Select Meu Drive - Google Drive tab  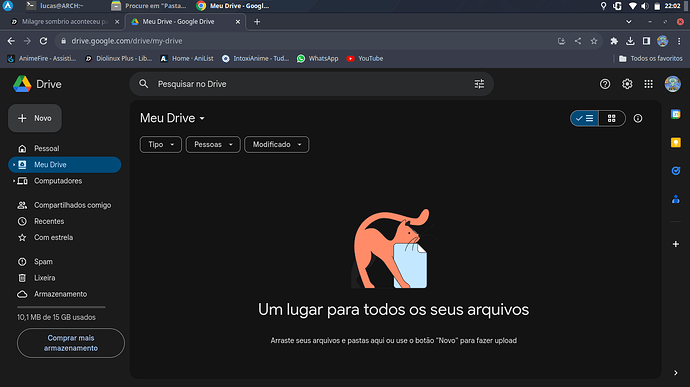tap(185, 22)
